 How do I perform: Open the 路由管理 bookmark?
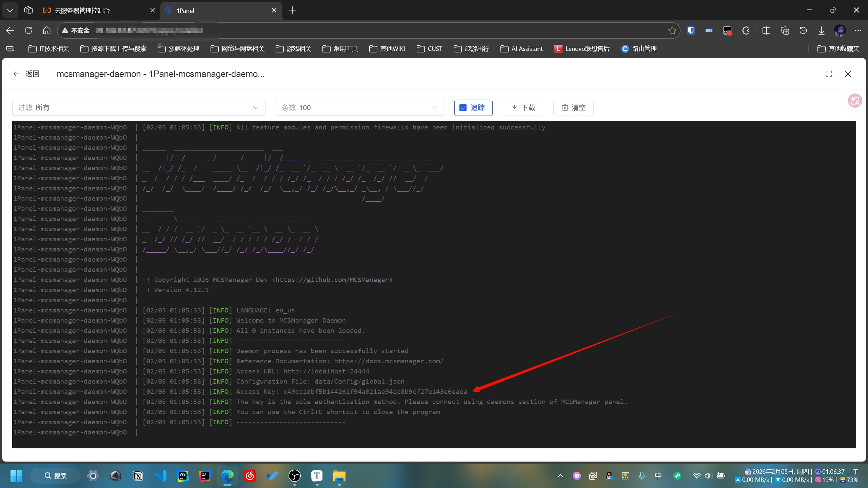tap(639, 49)
